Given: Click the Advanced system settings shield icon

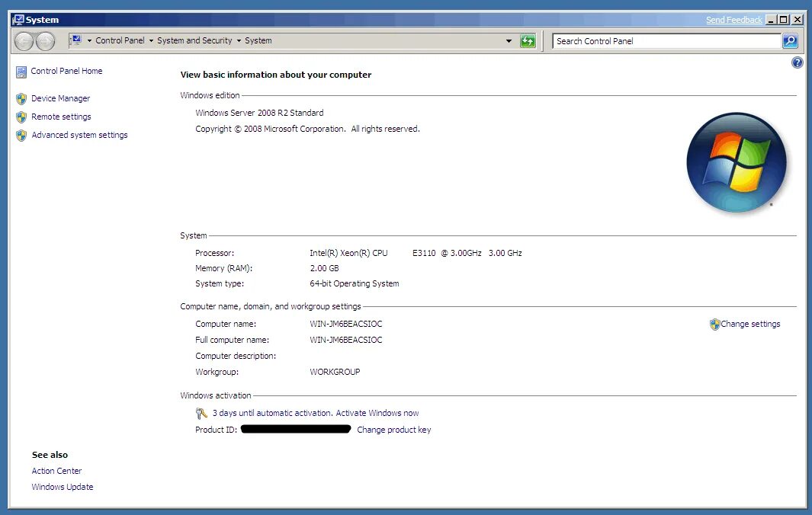Looking at the screenshot, I should coord(21,136).
